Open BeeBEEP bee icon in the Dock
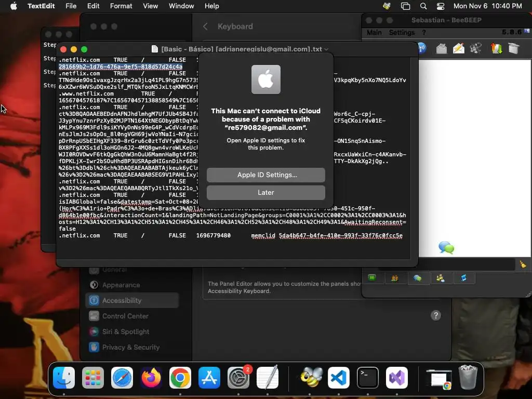Screen dimensions: 532x399 pos(311,377)
